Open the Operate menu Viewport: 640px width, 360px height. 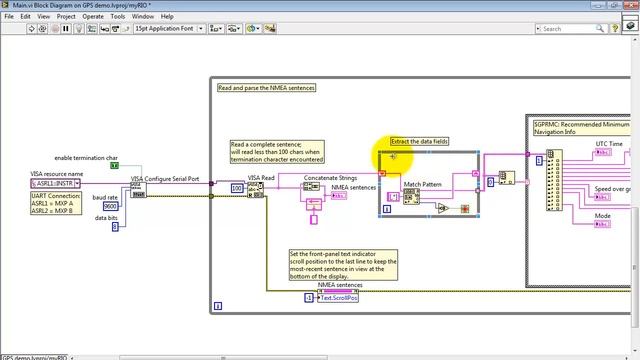pos(93,16)
